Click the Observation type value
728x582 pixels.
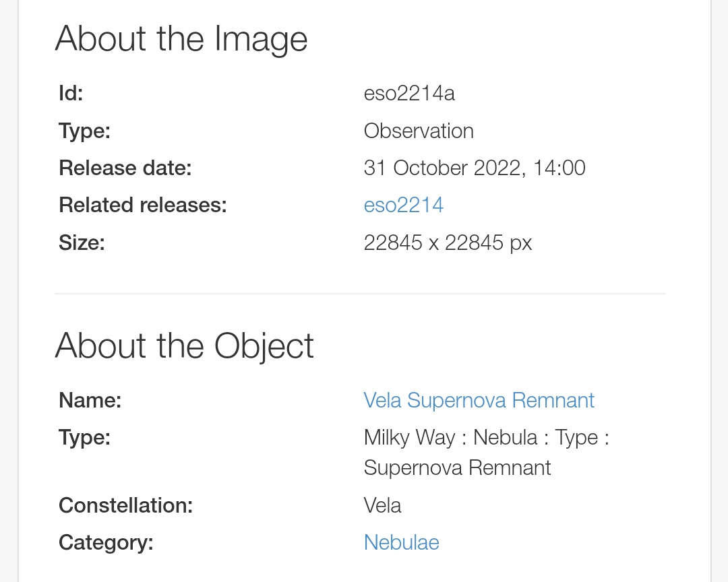(419, 131)
